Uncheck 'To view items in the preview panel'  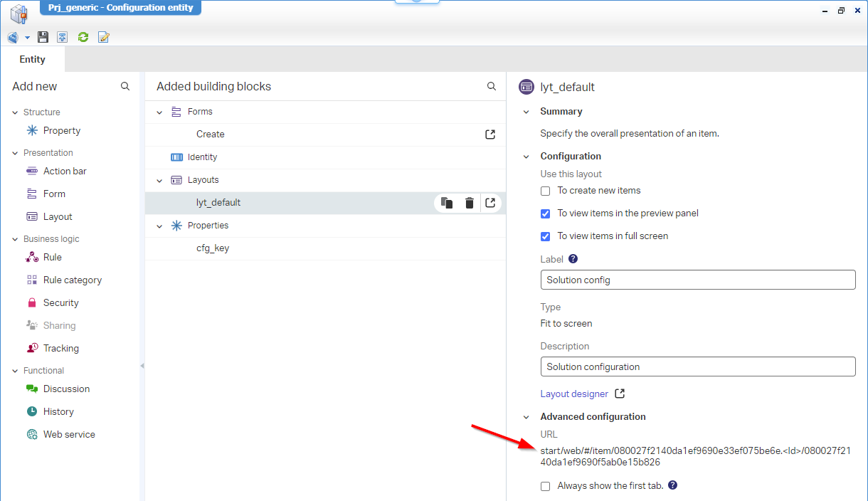click(546, 213)
